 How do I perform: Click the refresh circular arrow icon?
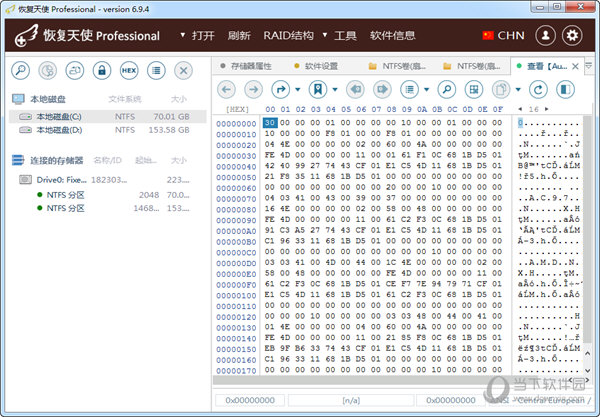(x=538, y=90)
